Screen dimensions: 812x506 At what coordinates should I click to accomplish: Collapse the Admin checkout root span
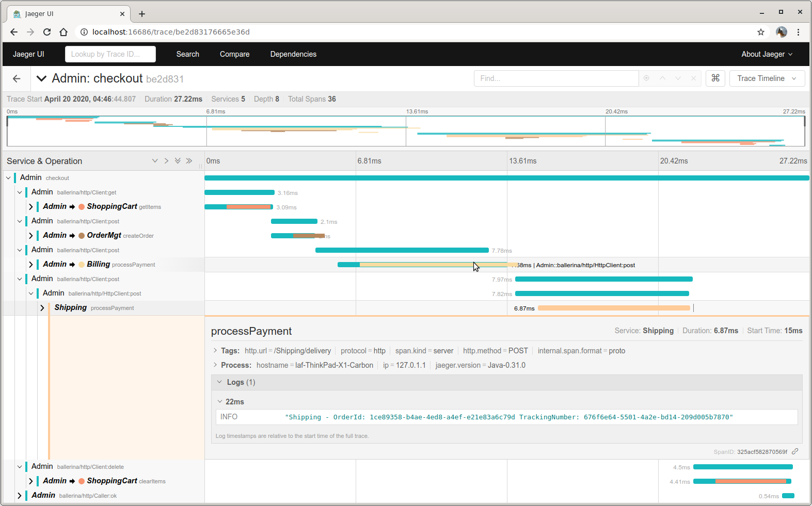(x=9, y=178)
